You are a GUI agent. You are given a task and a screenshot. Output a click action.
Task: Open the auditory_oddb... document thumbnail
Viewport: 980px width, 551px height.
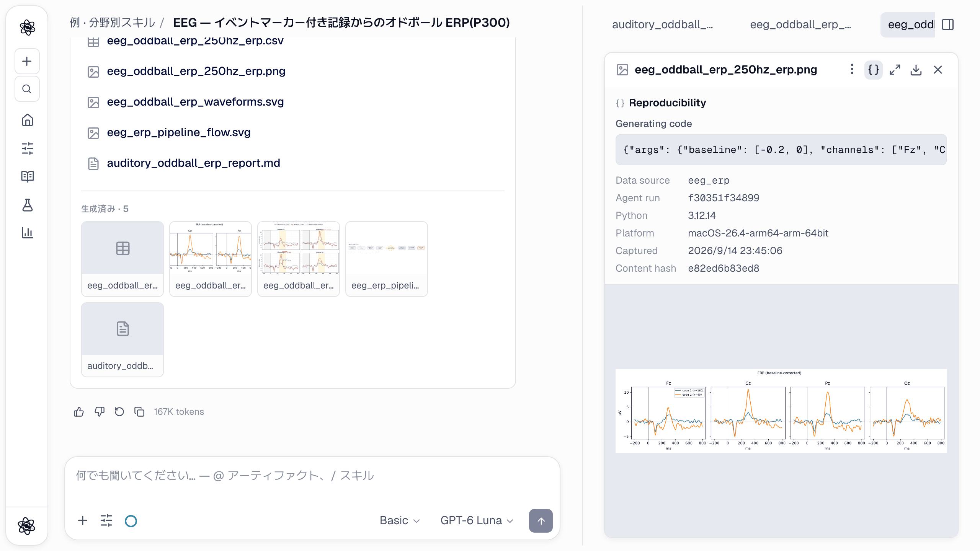coord(122,339)
